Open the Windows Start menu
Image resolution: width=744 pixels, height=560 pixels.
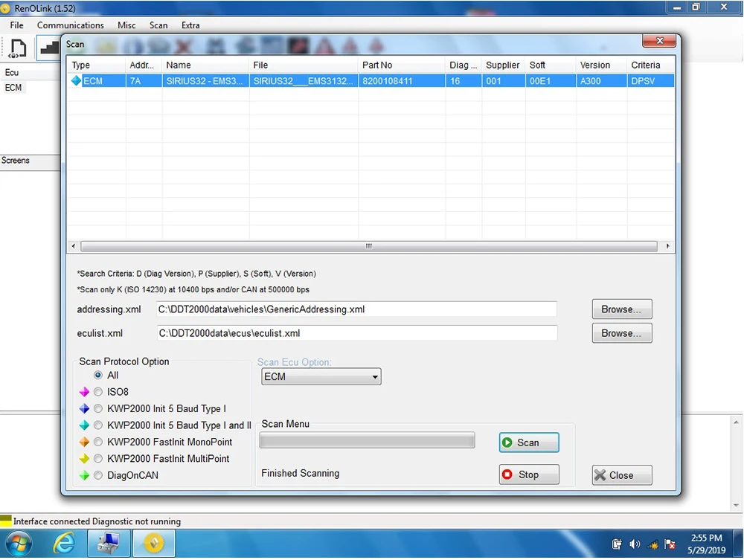click(18, 544)
